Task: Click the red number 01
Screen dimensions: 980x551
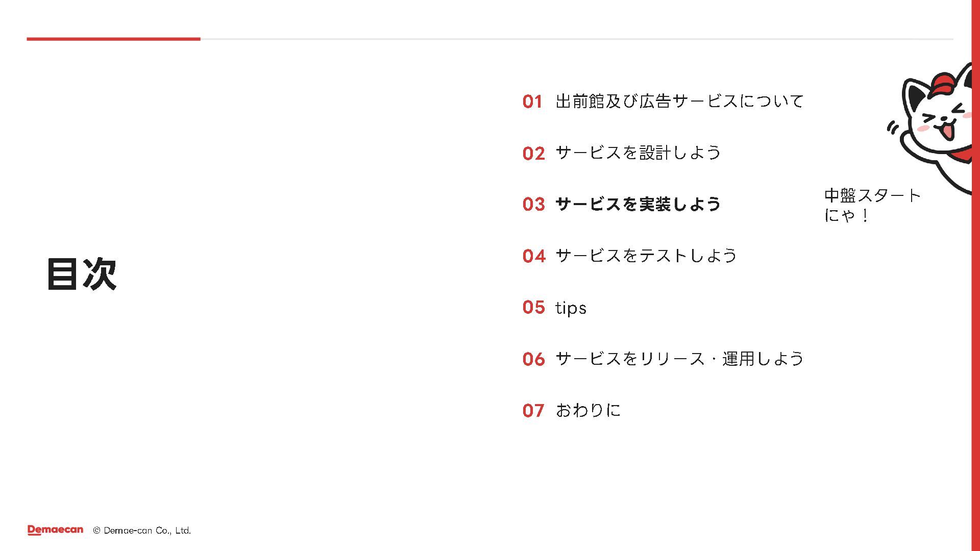Action: (532, 102)
